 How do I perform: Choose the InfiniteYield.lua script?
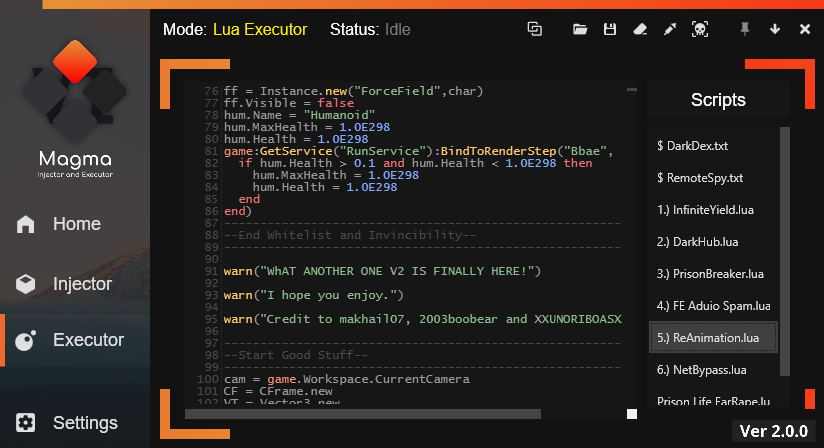click(704, 210)
